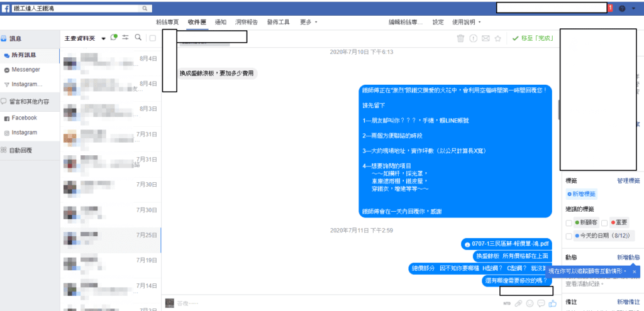Check the 新顧客 label checkbox
Viewport: 644px width, 311px height.
pos(569,222)
